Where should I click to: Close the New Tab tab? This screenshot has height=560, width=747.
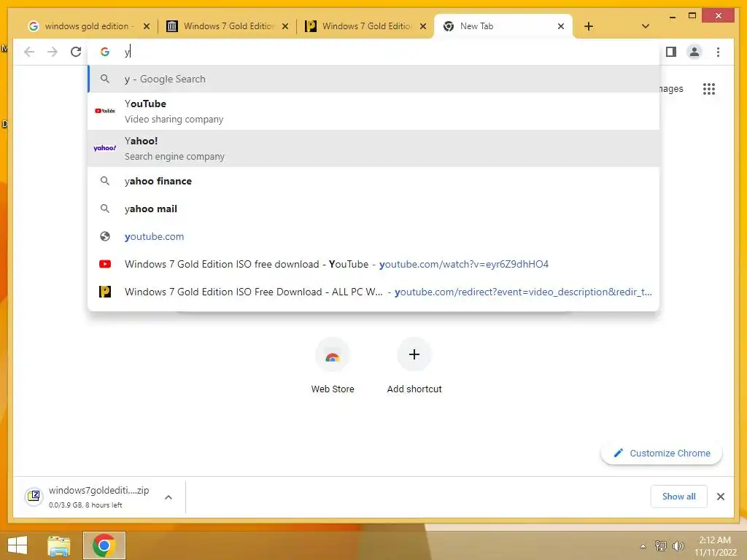tap(561, 27)
